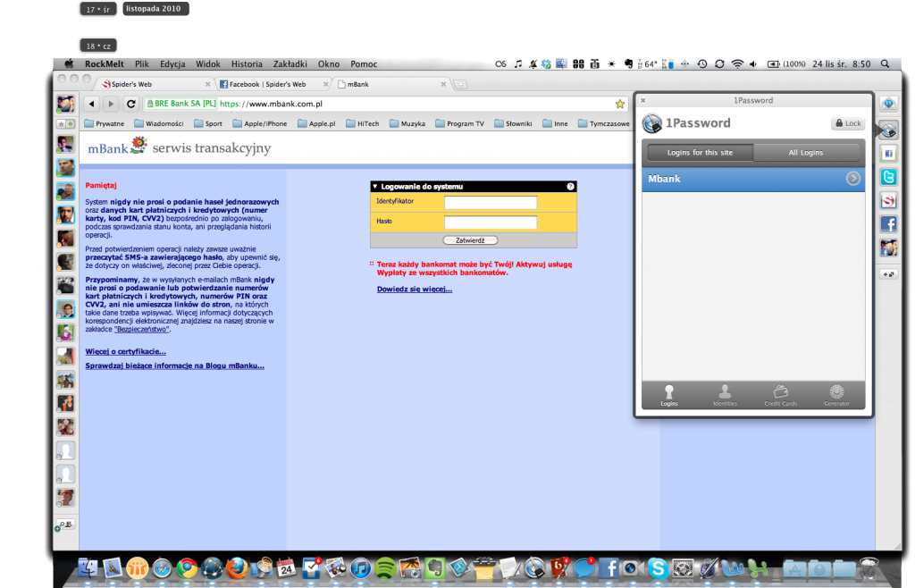Open iTunes from the Dock
915x588 pixels.
pos(360,567)
